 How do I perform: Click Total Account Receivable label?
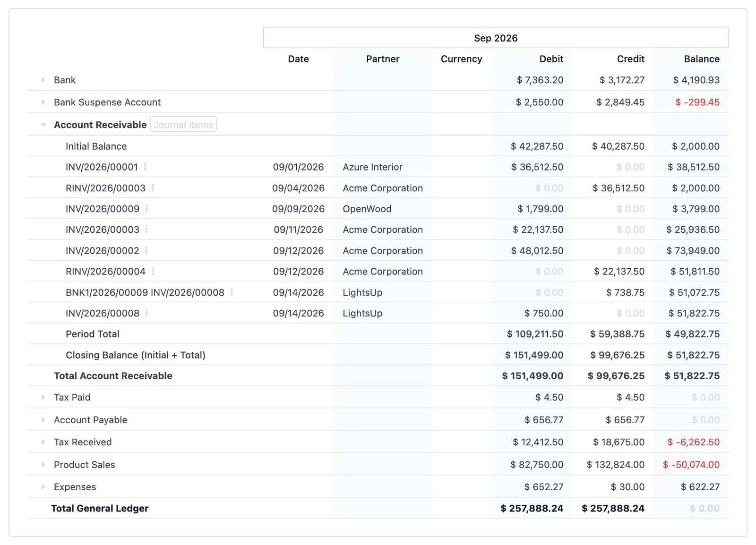click(113, 376)
